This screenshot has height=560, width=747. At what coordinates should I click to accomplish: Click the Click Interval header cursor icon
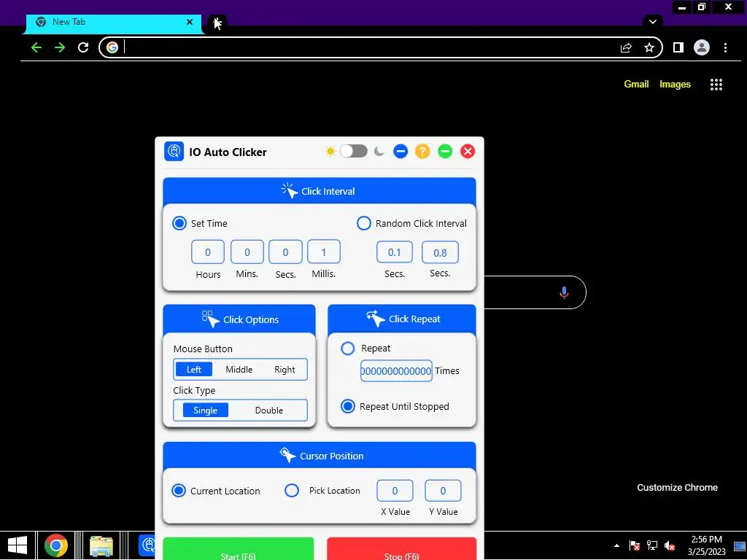point(289,190)
